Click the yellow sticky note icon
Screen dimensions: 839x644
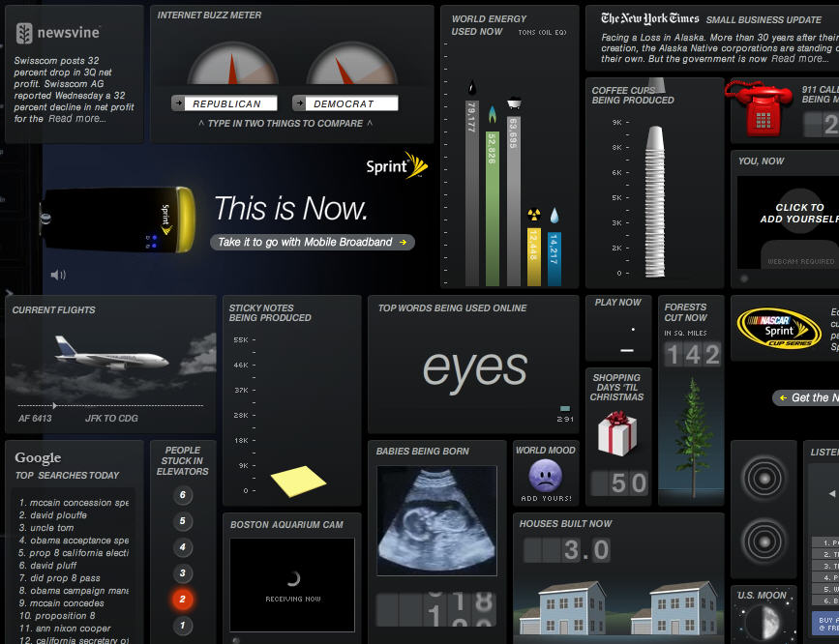[298, 480]
